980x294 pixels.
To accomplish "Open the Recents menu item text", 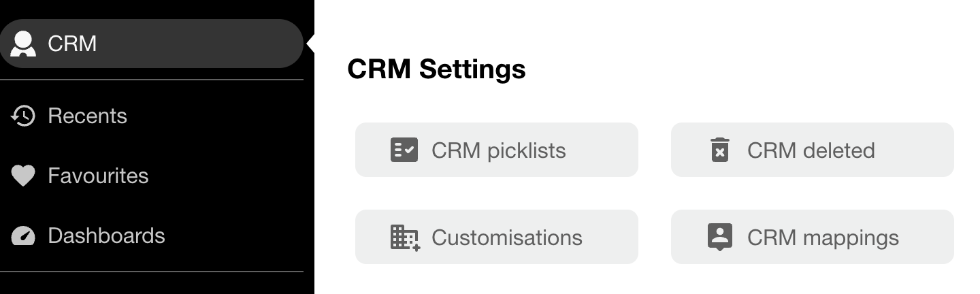I will coord(87,116).
